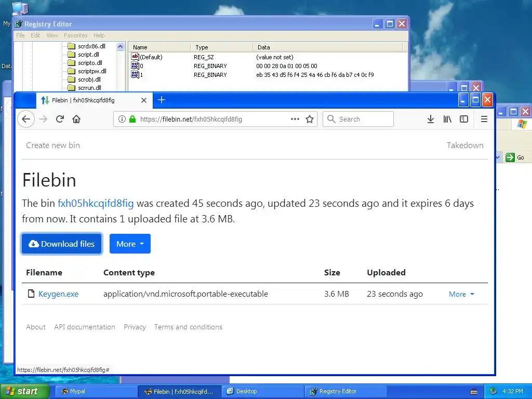Image resolution: width=532 pixels, height=399 pixels.
Task: Open Registry Editor Edit menu
Action: point(35,35)
